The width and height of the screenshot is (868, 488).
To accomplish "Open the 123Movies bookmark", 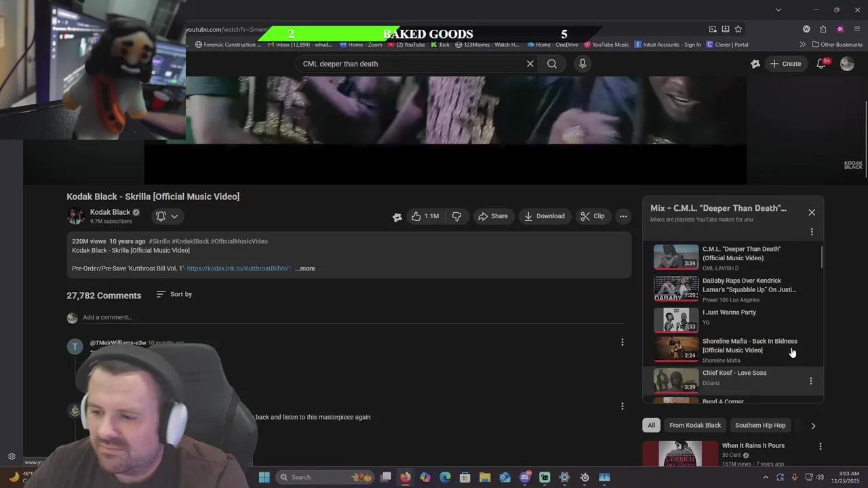I will [x=487, y=45].
